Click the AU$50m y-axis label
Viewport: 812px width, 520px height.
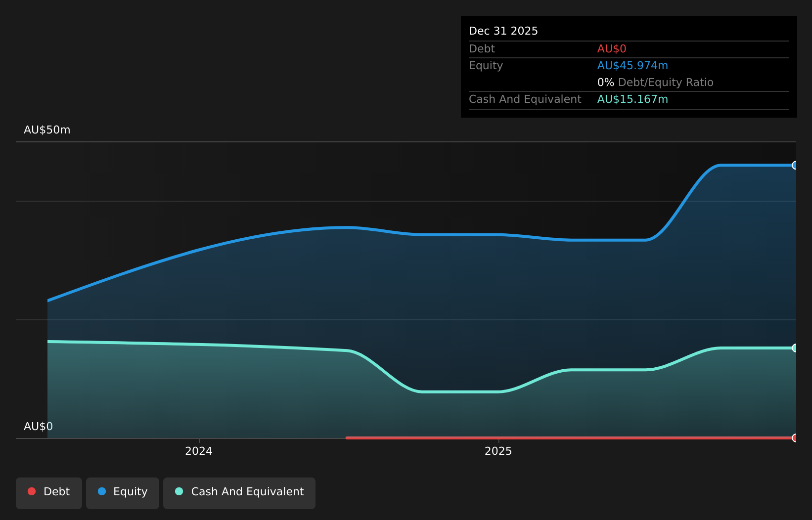47,130
